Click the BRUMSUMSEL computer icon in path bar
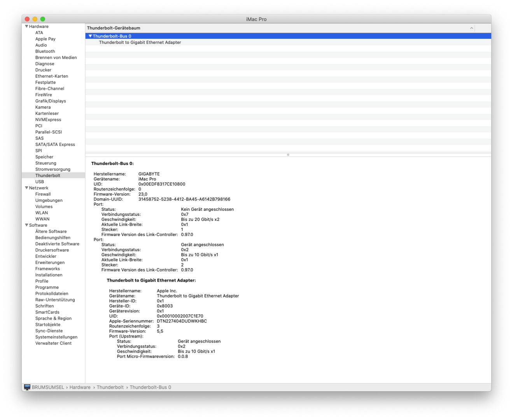The height and width of the screenshot is (420, 513). [x=27, y=387]
